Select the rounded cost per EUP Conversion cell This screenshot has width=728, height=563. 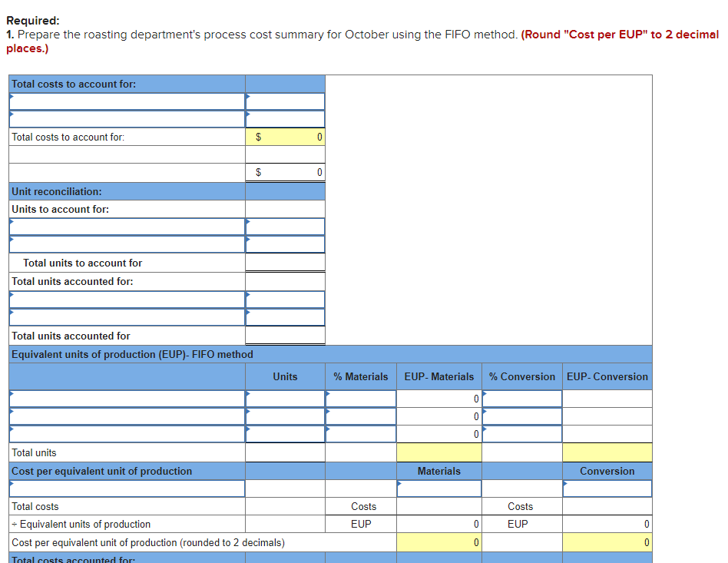tap(607, 541)
